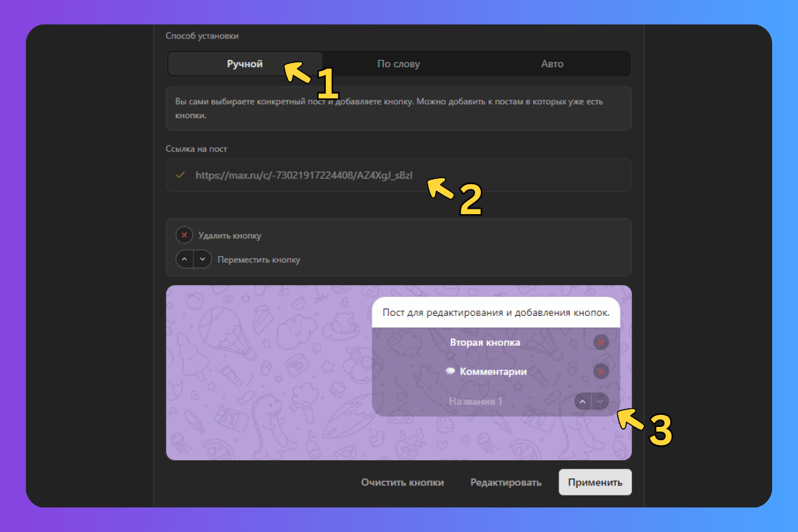
Task: Move "Название 1" button down
Action: (x=600, y=401)
